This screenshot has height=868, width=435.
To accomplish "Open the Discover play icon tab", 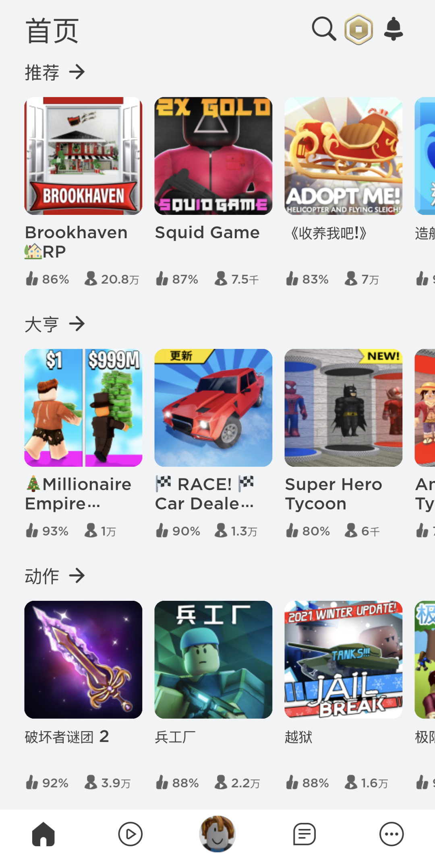I will coord(130,834).
